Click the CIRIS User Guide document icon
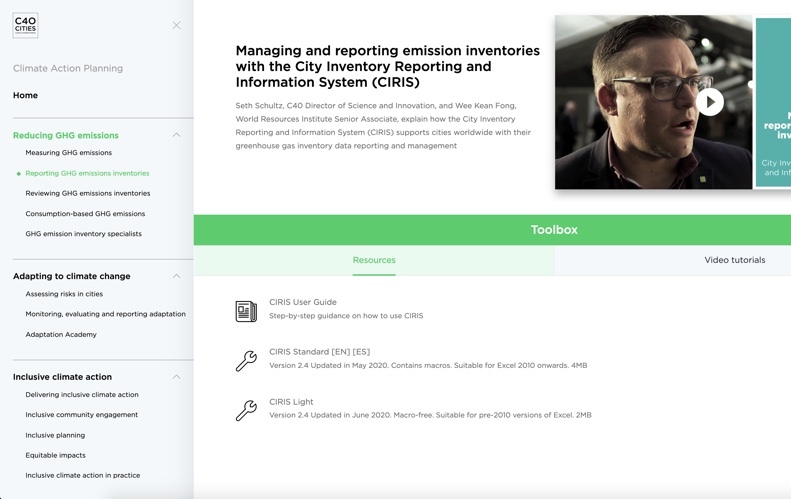Viewport: 791px width, 499px height. coord(246,311)
